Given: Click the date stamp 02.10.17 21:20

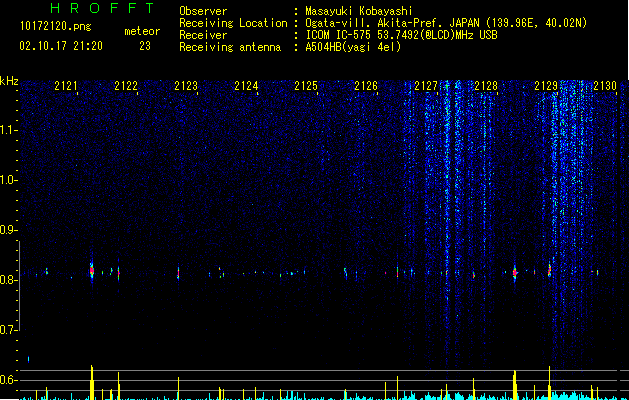Looking at the screenshot, I should [x=61, y=46].
